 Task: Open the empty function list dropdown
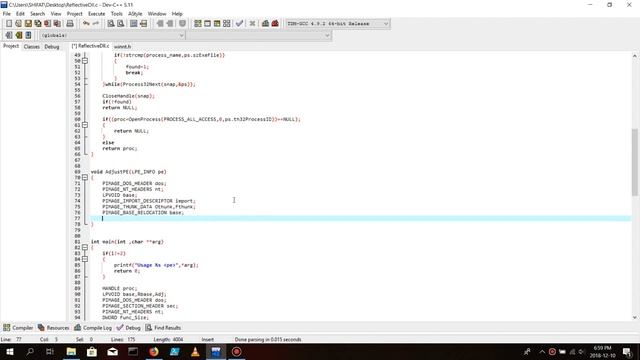(259, 36)
